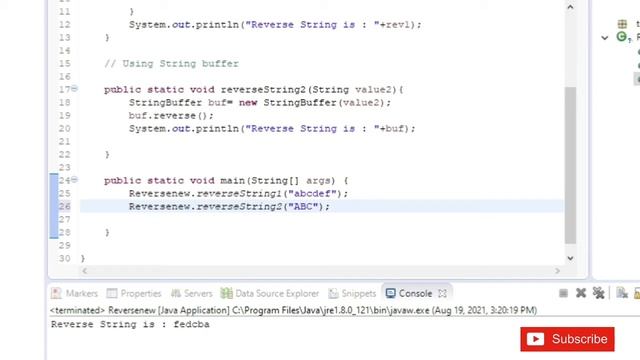Screen dimensions: 640x360
Task: Click the Remove All Terminated Launches double-X icon
Action: pos(598,293)
